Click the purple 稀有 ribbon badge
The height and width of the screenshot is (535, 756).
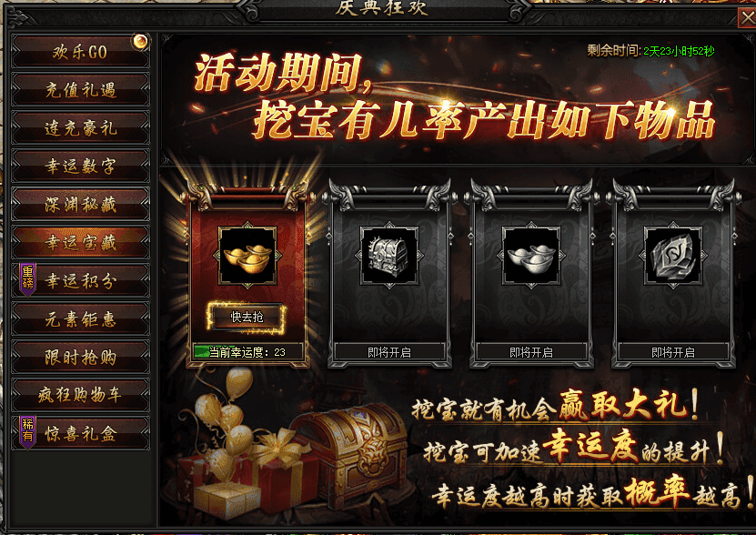coord(27,432)
